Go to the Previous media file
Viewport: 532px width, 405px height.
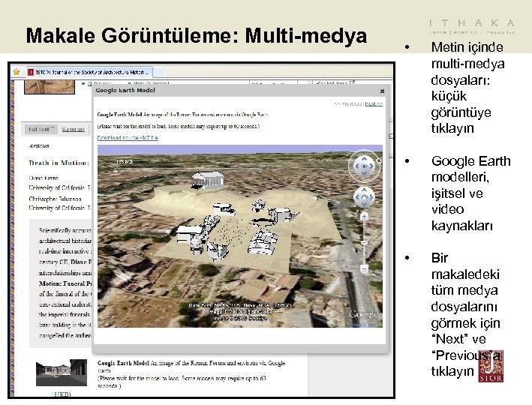point(347,103)
